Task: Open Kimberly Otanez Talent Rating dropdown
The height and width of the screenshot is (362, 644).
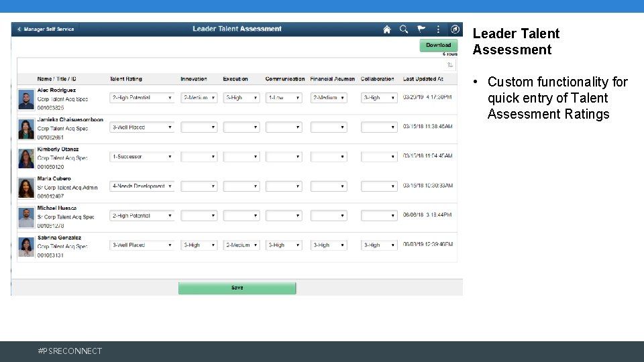Action: [x=142, y=157]
